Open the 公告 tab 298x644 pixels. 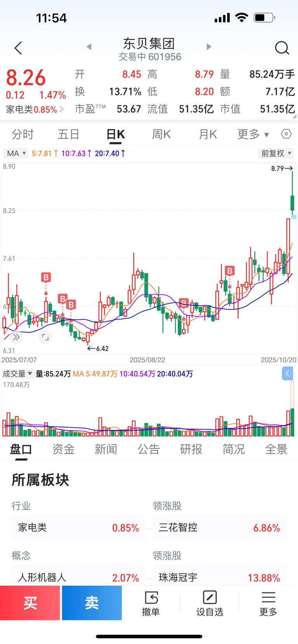(x=149, y=449)
